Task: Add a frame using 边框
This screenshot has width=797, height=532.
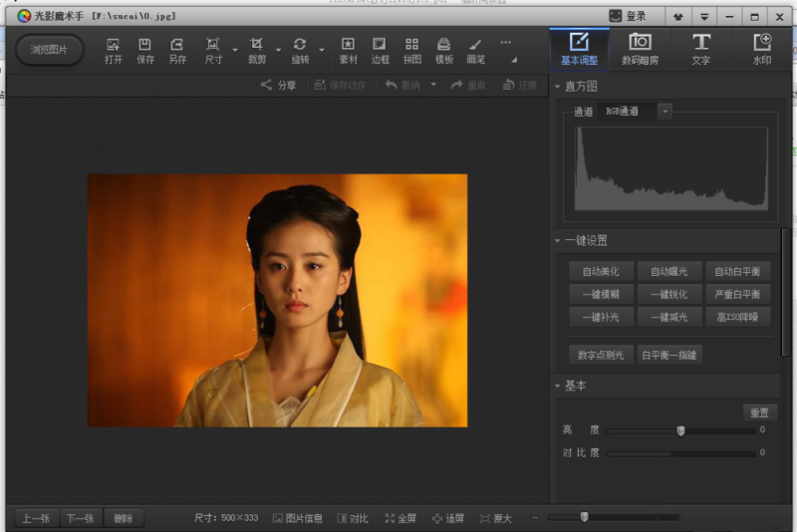Action: (380, 51)
